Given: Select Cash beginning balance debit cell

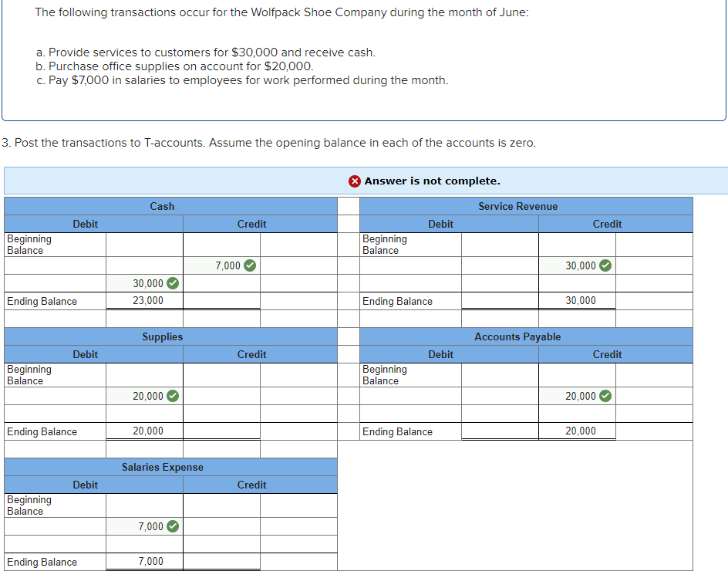Looking at the screenshot, I should coord(144,245).
